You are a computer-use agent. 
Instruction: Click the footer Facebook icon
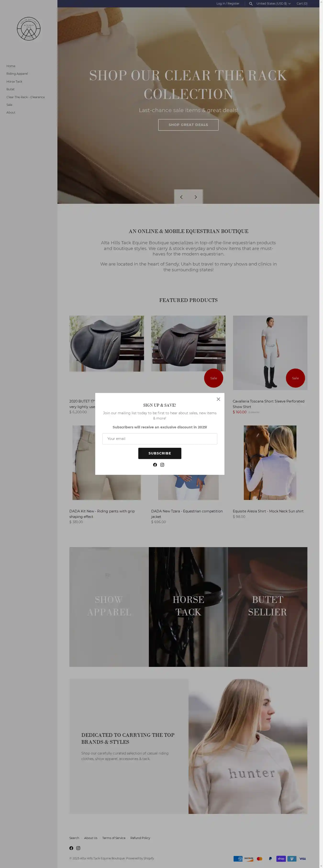71,848
